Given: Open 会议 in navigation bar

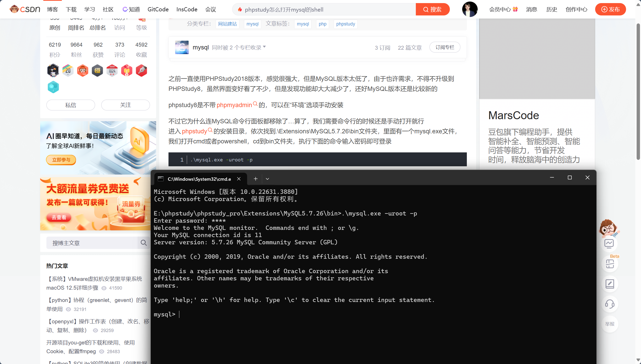Looking at the screenshot, I should (210, 9).
